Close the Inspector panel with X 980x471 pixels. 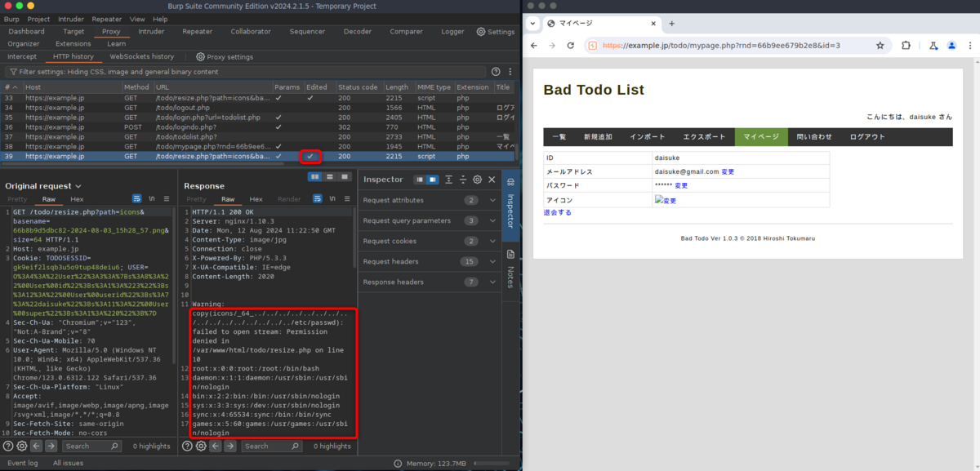point(492,180)
